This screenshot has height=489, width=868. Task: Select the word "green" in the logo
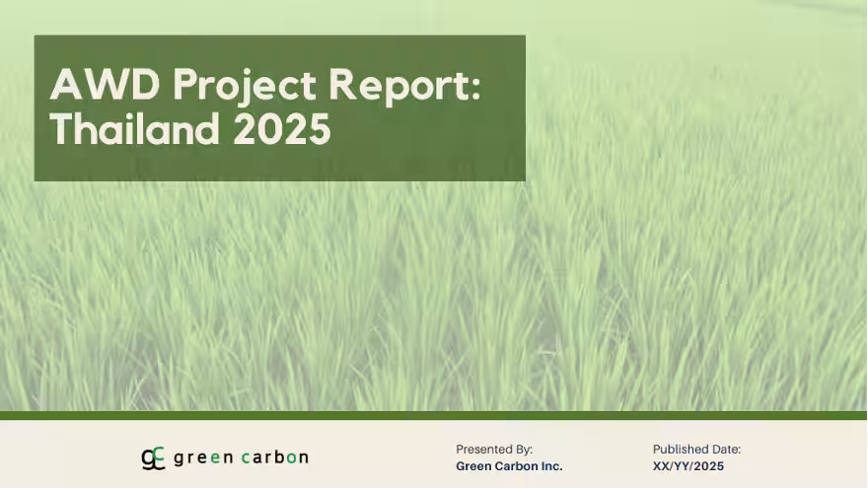pos(202,457)
